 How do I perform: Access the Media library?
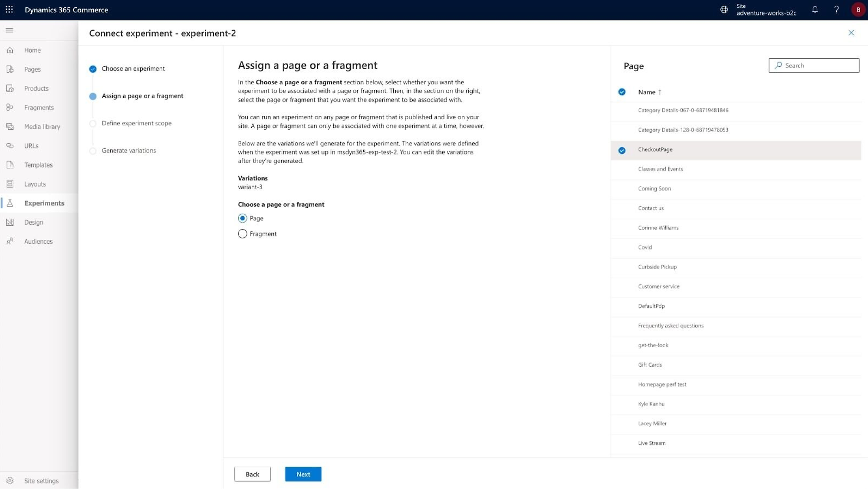tap(42, 126)
